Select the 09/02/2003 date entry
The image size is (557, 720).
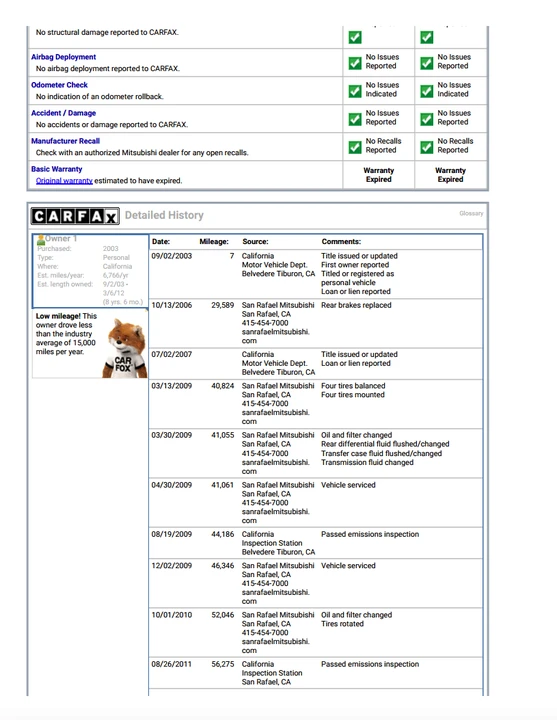pos(172,256)
